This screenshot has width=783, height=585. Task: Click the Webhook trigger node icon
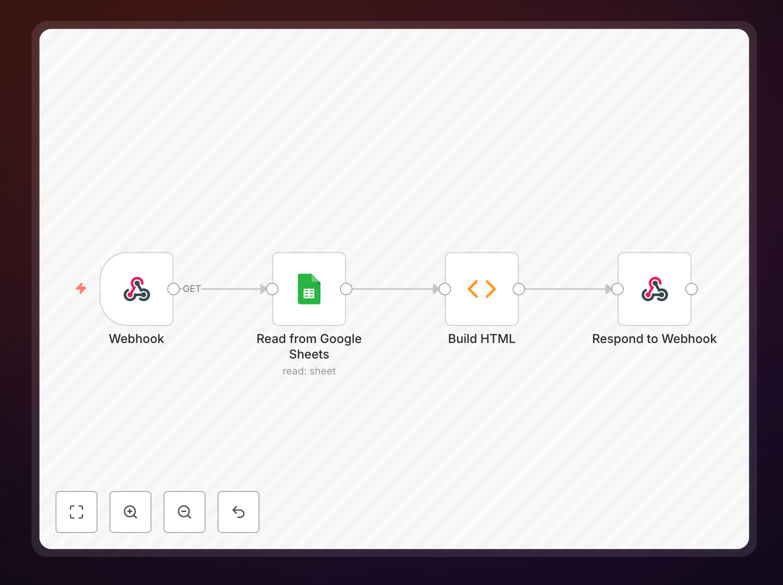[x=137, y=289]
